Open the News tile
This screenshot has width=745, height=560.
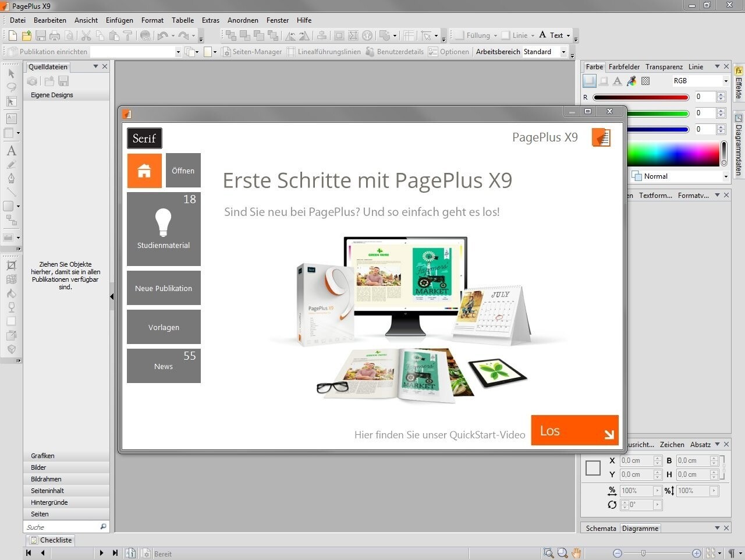[x=164, y=366]
